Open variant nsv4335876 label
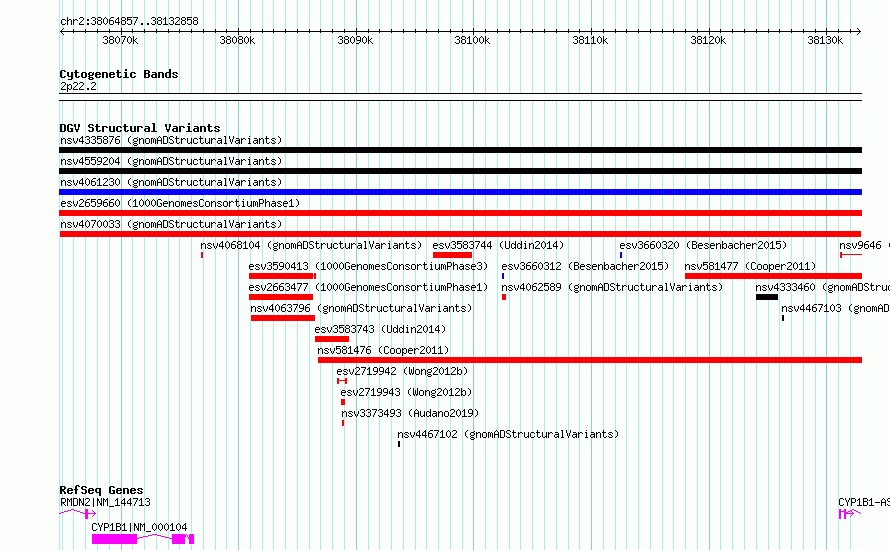 point(171,140)
